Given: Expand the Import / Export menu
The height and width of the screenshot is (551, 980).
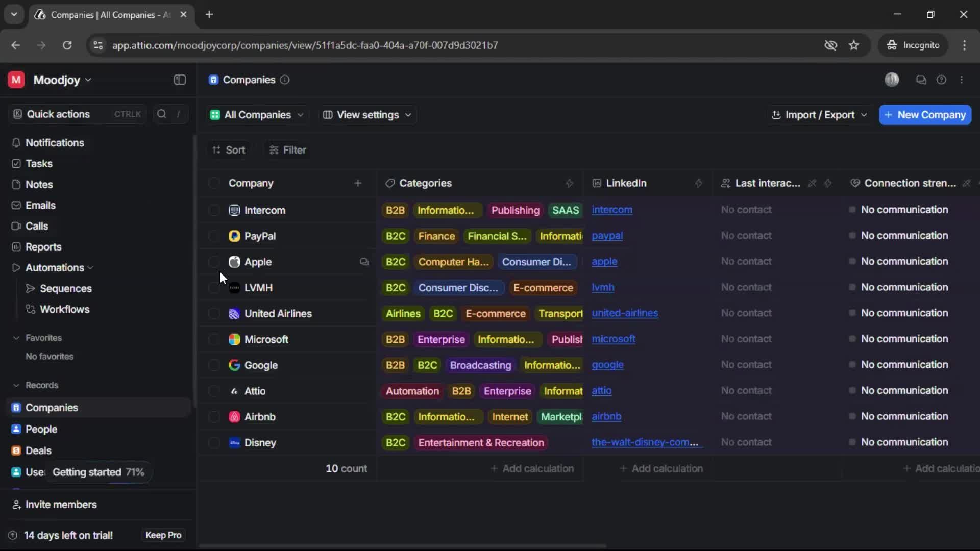Looking at the screenshot, I should tap(819, 115).
